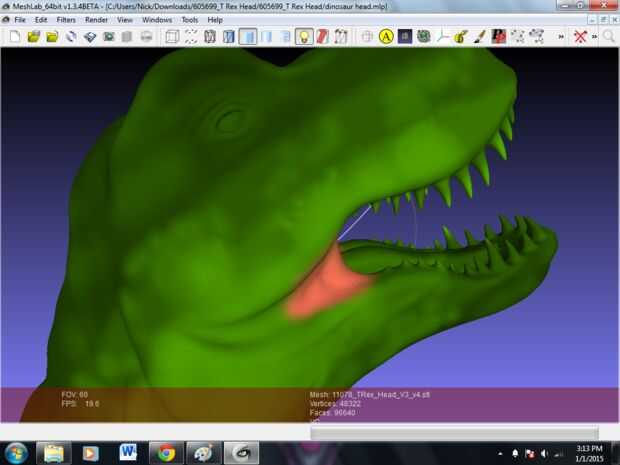Click the show-axis sphere icon
The width and height of the screenshot is (620, 465).
[x=367, y=37]
